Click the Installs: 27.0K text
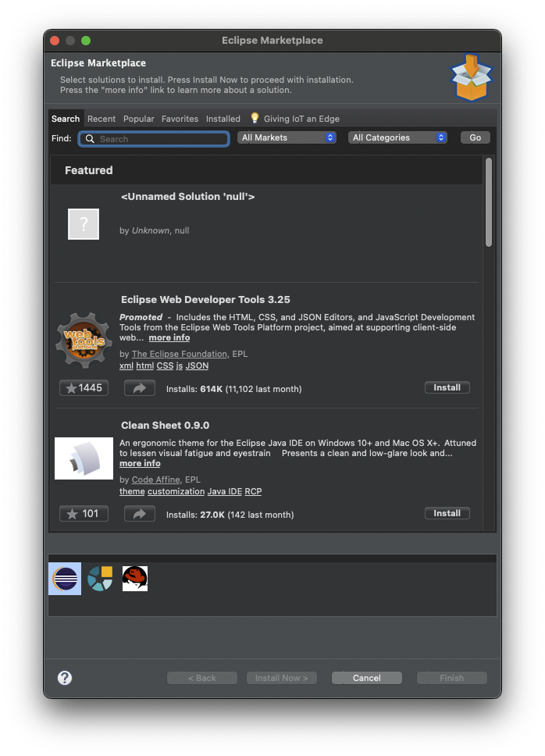 (196, 515)
